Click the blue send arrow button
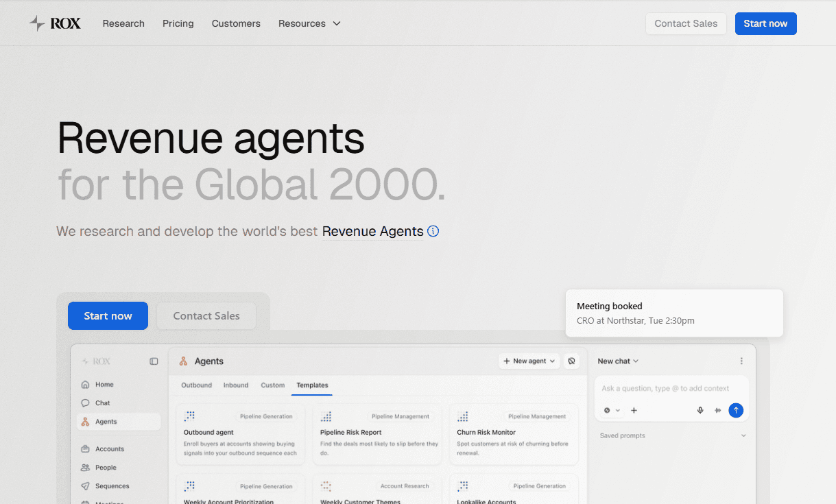The height and width of the screenshot is (504, 836). pyautogui.click(x=736, y=410)
